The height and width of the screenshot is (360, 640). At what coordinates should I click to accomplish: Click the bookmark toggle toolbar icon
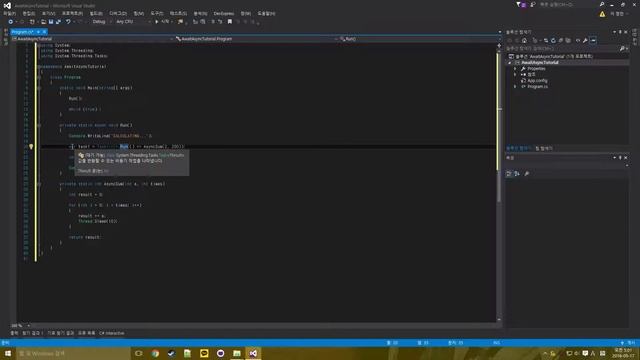tap(230, 22)
